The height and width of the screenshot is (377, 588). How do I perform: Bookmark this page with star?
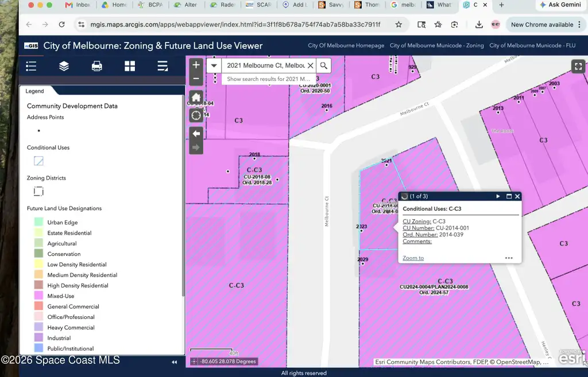pyautogui.click(x=399, y=25)
